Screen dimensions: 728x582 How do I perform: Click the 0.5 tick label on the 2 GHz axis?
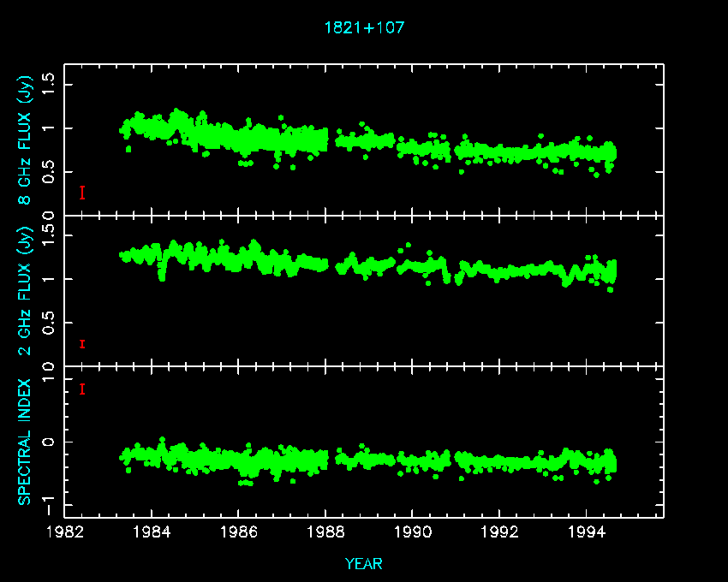pyautogui.click(x=50, y=322)
